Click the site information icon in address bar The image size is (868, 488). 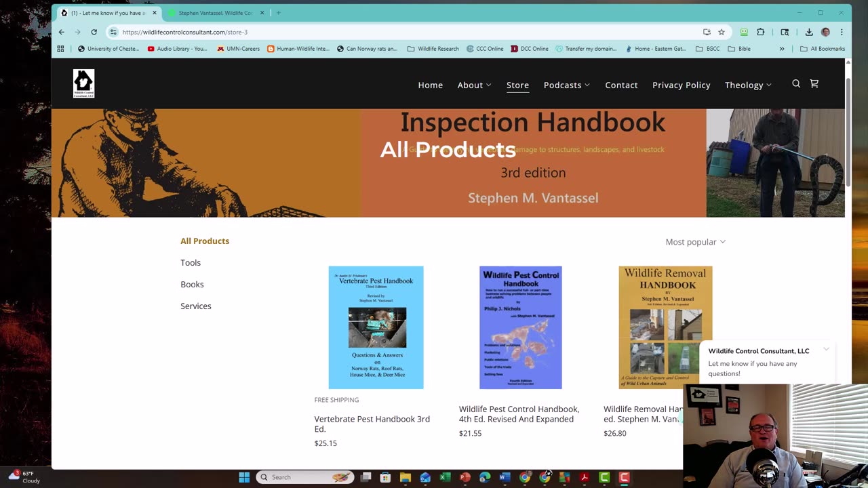click(x=113, y=32)
